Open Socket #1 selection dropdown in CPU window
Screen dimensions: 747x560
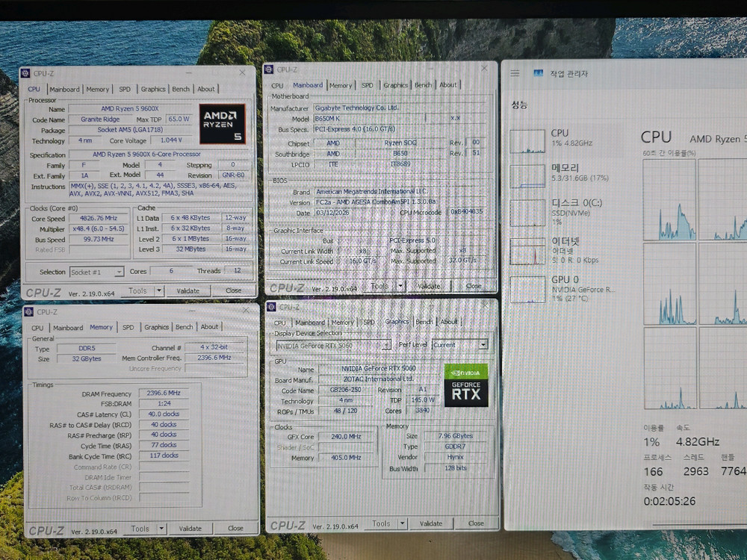tap(96, 272)
